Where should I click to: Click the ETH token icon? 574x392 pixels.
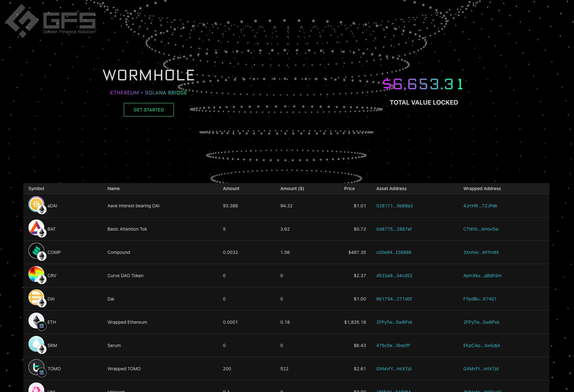[37, 321]
